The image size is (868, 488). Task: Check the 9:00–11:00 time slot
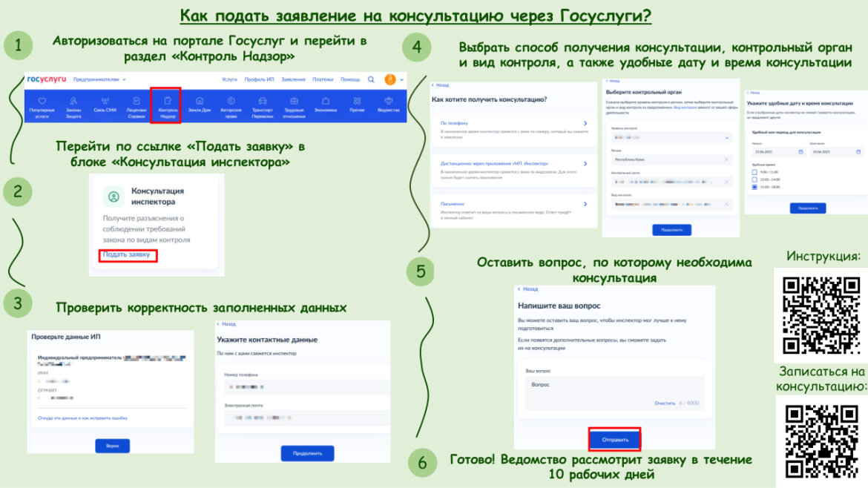[x=754, y=172]
